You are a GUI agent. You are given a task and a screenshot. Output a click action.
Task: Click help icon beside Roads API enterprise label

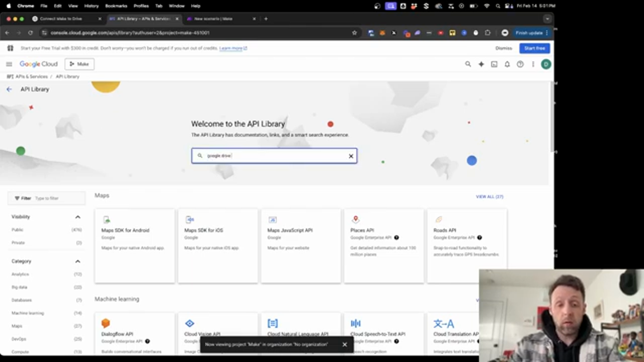coord(479,237)
